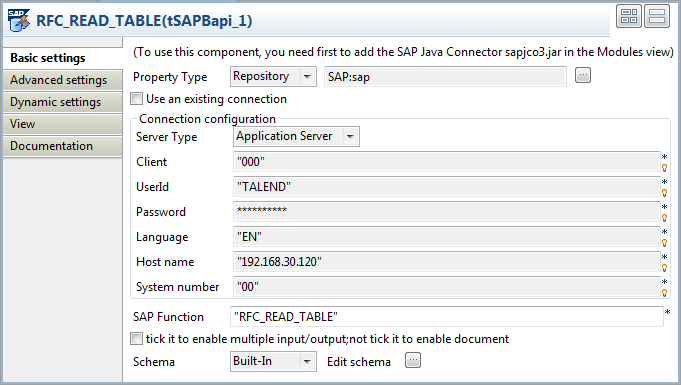This screenshot has height=385, width=681.
Task: Click the UserId field containing "TALEND"
Action: click(x=446, y=187)
